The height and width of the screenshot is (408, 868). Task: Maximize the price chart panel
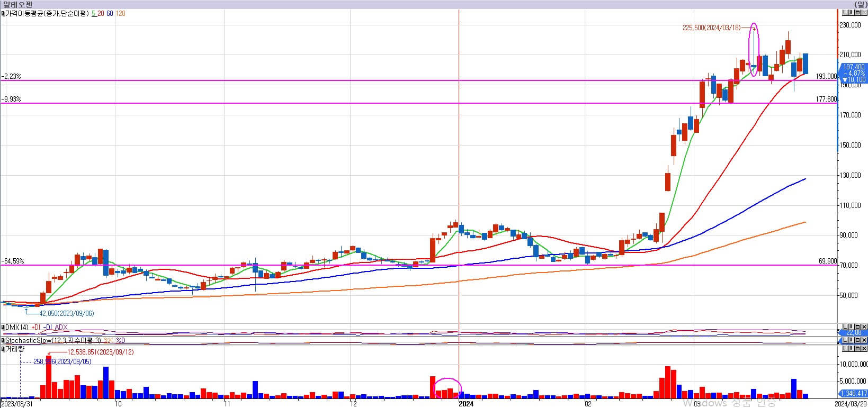[858, 12]
